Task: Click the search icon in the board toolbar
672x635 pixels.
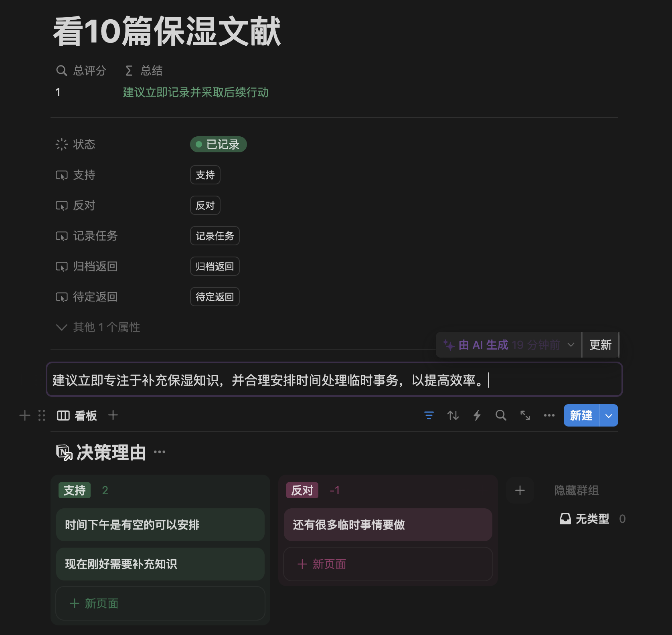Action: click(x=501, y=415)
